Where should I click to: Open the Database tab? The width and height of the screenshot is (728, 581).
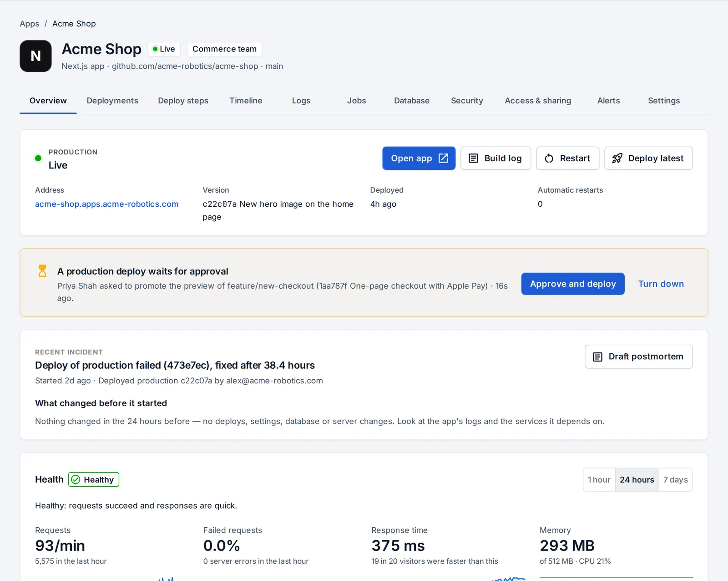[x=412, y=101]
